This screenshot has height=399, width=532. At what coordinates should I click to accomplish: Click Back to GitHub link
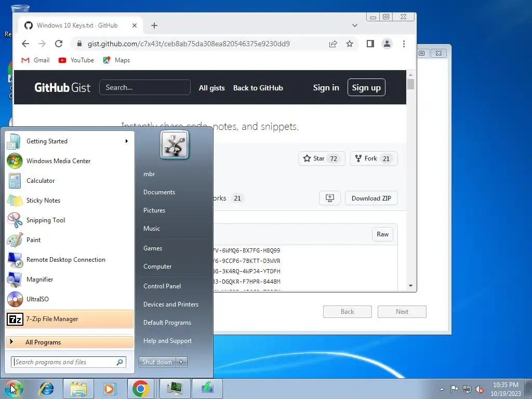point(258,88)
